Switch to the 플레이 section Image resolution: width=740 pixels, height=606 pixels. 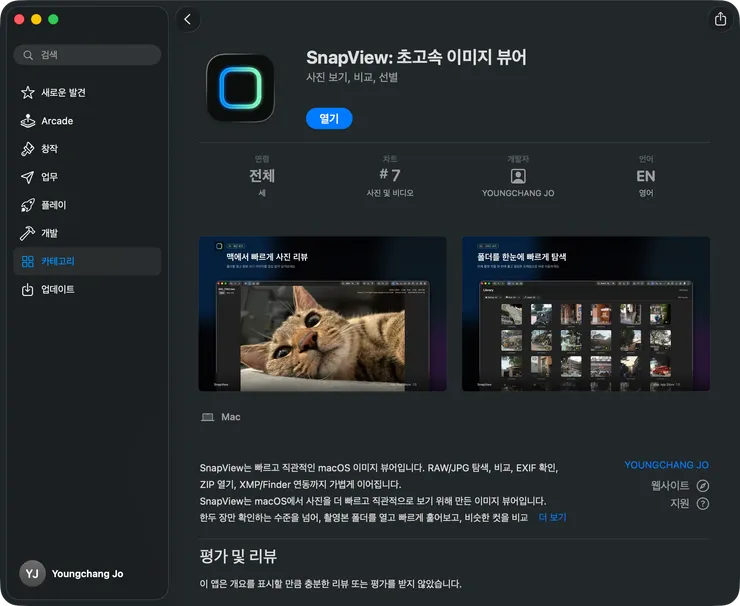coord(53,205)
